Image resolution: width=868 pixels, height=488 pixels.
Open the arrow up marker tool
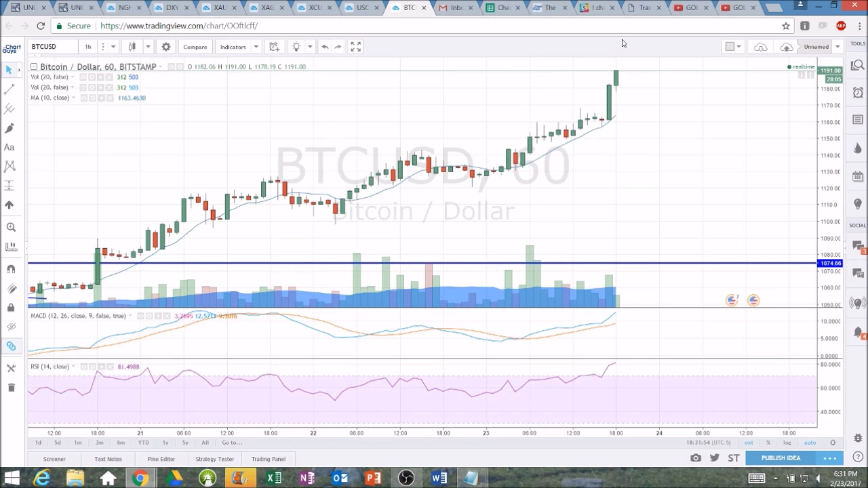click(9, 205)
